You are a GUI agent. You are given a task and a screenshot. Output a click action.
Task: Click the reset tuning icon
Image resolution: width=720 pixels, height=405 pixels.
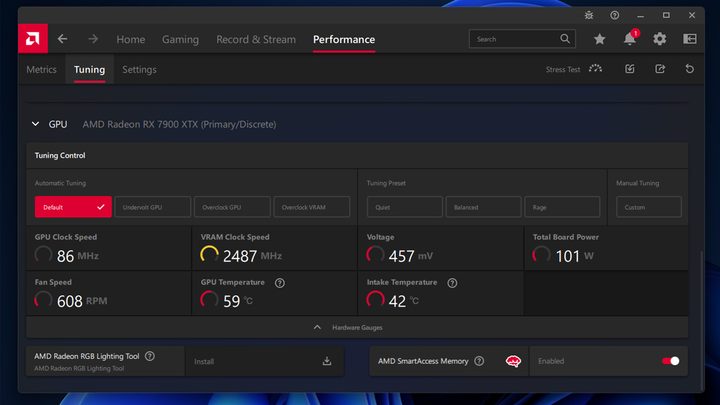[690, 69]
